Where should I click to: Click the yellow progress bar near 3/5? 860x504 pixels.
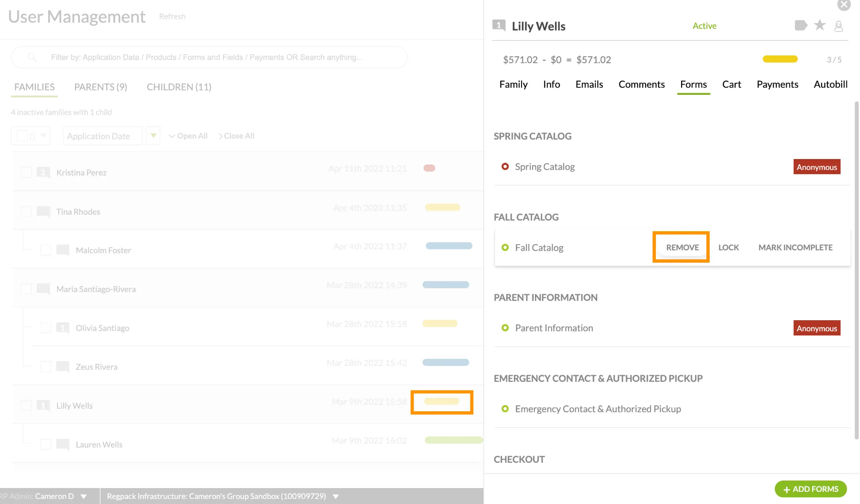pyautogui.click(x=780, y=59)
